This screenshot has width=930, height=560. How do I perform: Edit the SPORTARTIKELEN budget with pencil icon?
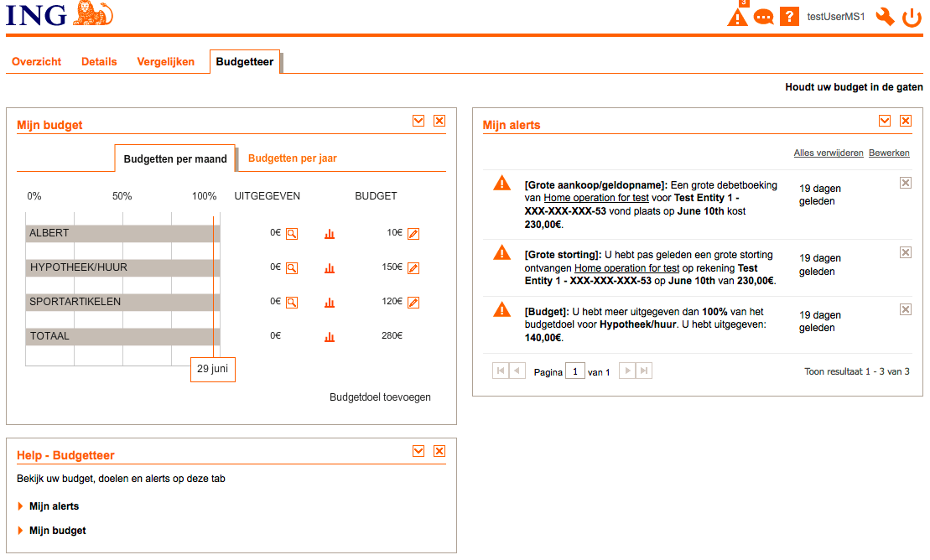[x=413, y=303]
